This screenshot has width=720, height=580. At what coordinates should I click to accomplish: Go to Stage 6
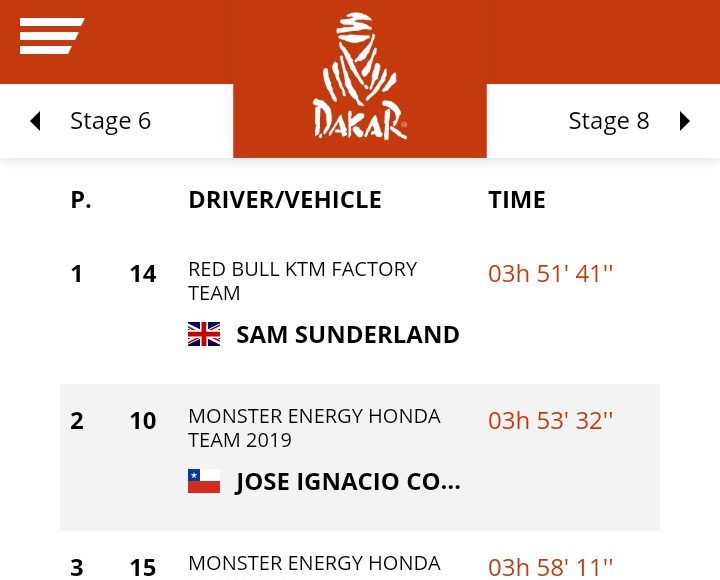(x=110, y=121)
